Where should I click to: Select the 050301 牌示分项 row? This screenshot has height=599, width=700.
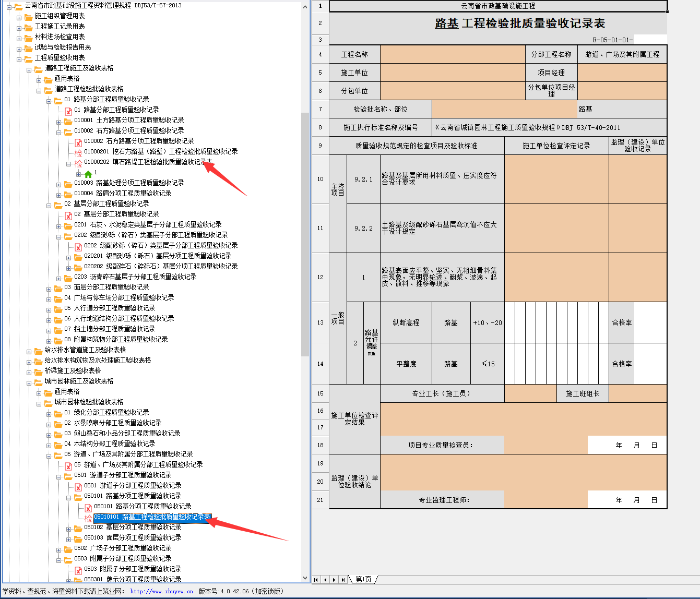[133, 579]
